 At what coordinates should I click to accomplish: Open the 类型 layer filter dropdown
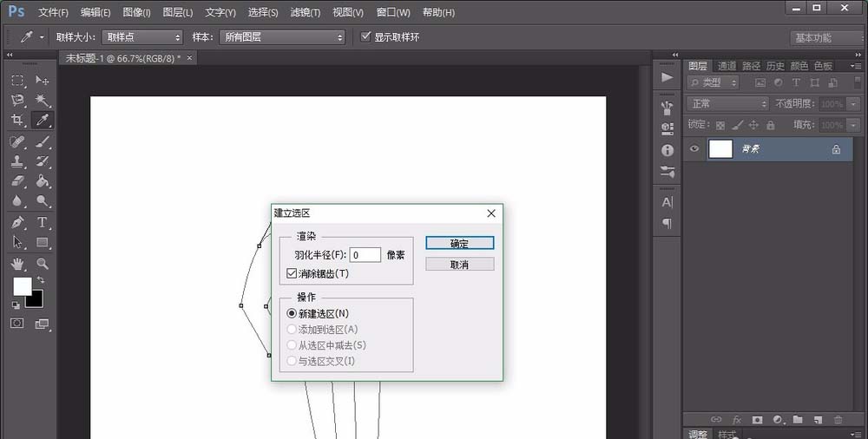pos(713,82)
